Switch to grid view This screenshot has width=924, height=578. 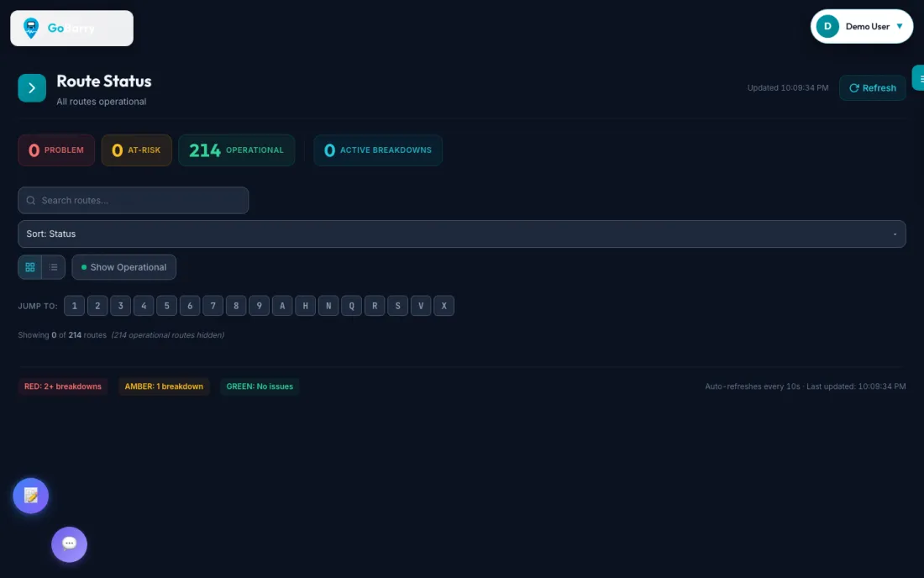point(30,267)
